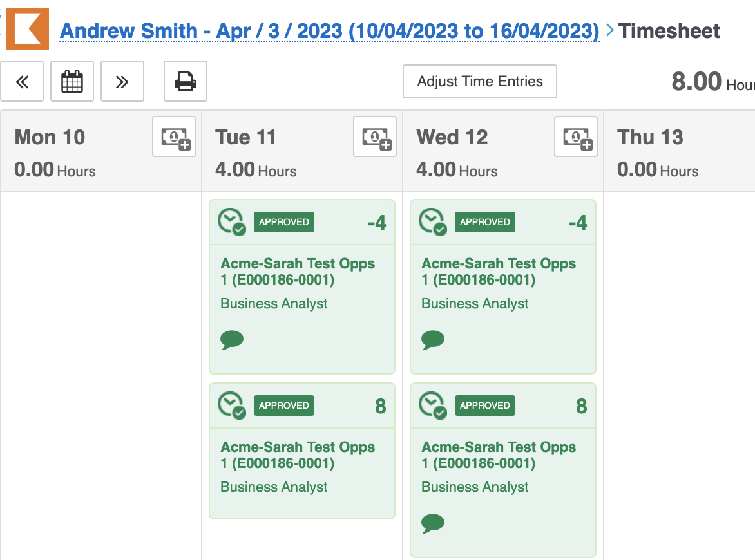Add an expense for Wed 12
The image size is (755, 560).
coord(576,136)
